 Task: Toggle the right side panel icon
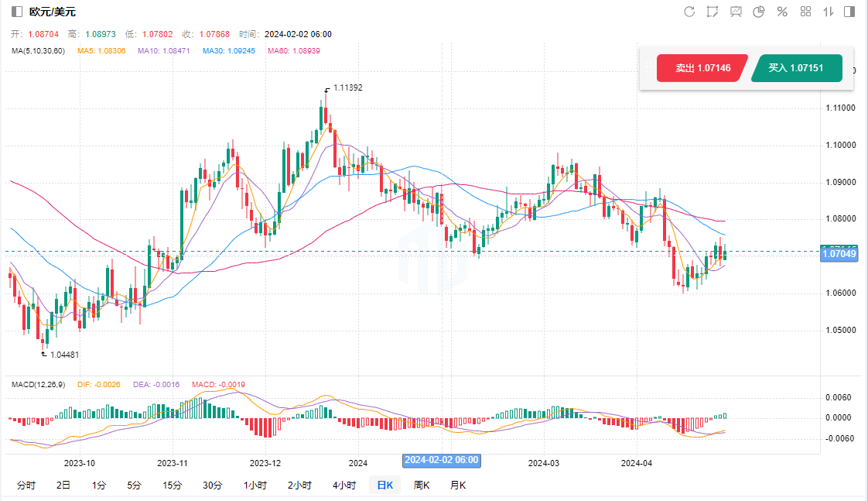[x=849, y=12]
